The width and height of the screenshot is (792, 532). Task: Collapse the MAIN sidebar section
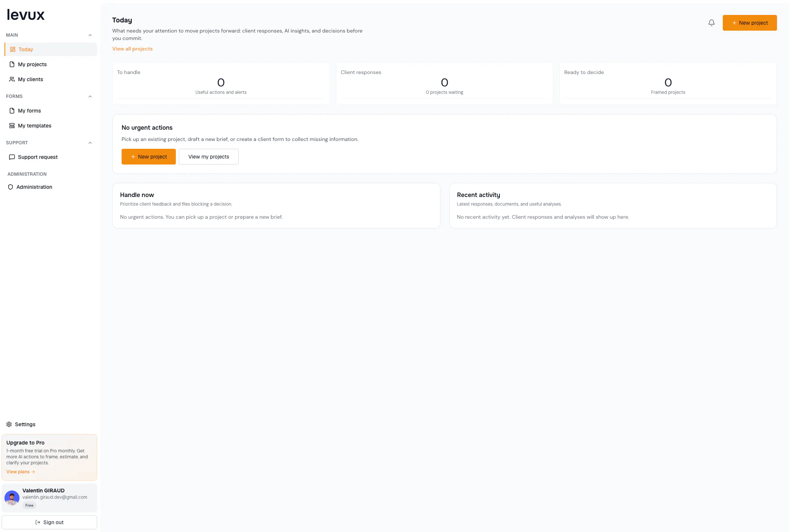click(90, 35)
